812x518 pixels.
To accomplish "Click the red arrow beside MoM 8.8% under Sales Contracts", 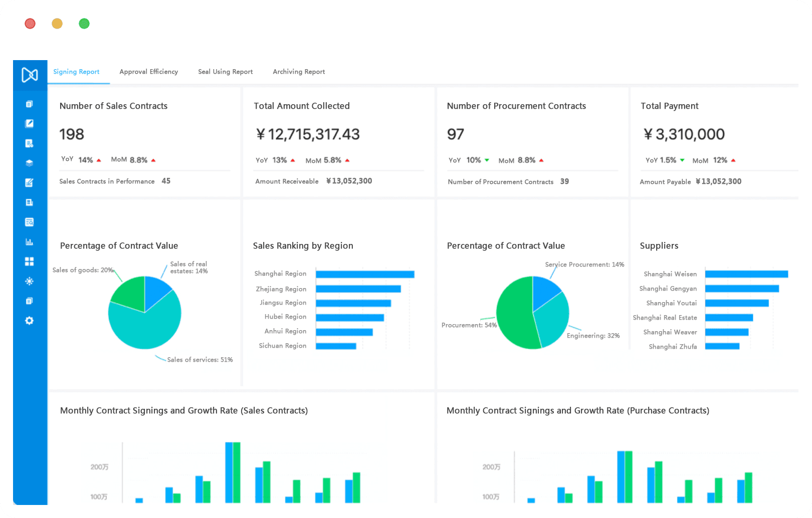I will click(153, 160).
